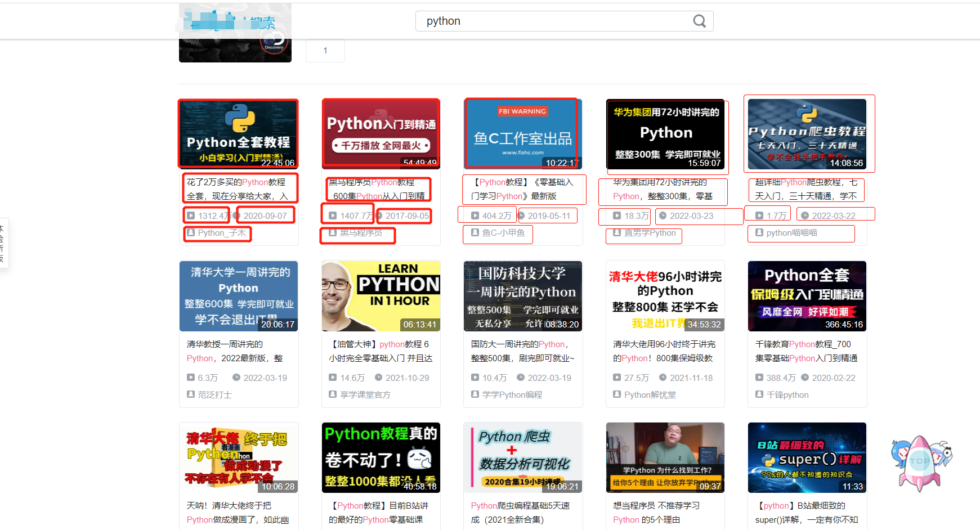The width and height of the screenshot is (980, 530).
Task: Open title 《零基础入门学习Python》最新版
Action: pos(522,189)
